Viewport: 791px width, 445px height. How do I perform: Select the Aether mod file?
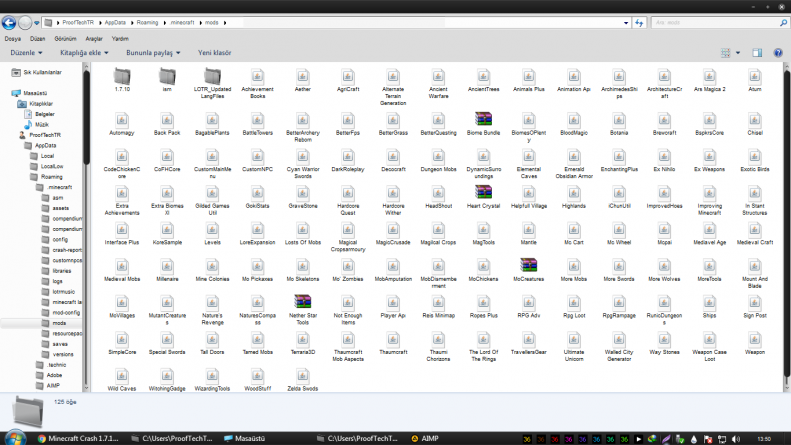303,80
